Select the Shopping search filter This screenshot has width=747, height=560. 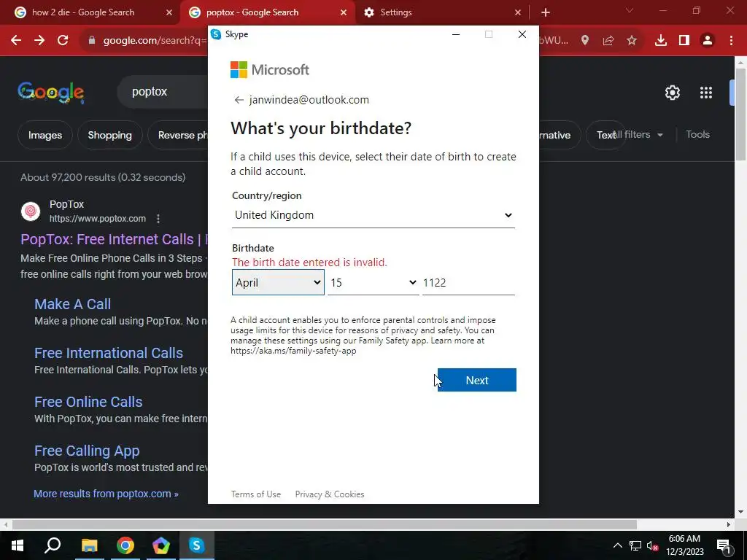tap(109, 135)
